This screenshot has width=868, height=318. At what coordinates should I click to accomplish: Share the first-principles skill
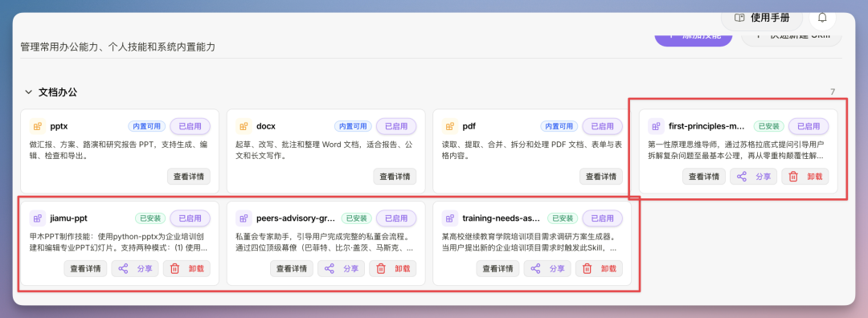(x=753, y=177)
